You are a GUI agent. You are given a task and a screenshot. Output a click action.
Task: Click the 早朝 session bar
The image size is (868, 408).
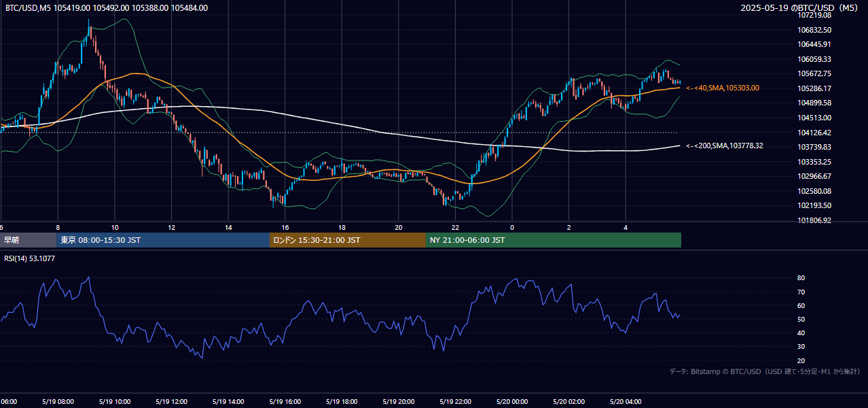click(28, 240)
